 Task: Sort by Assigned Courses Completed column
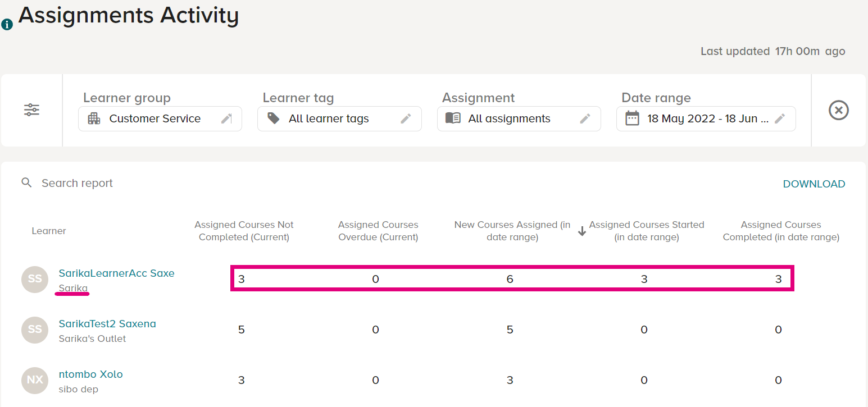(x=781, y=231)
